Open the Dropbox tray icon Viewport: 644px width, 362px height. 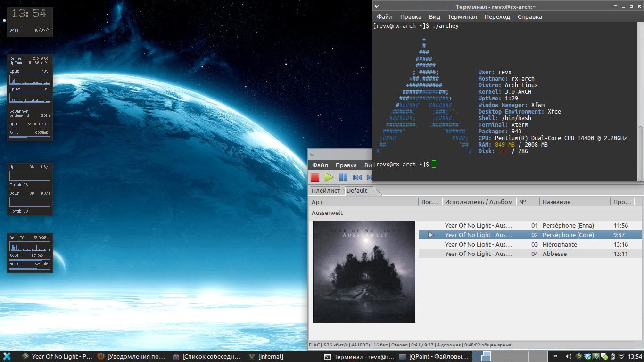point(587,356)
